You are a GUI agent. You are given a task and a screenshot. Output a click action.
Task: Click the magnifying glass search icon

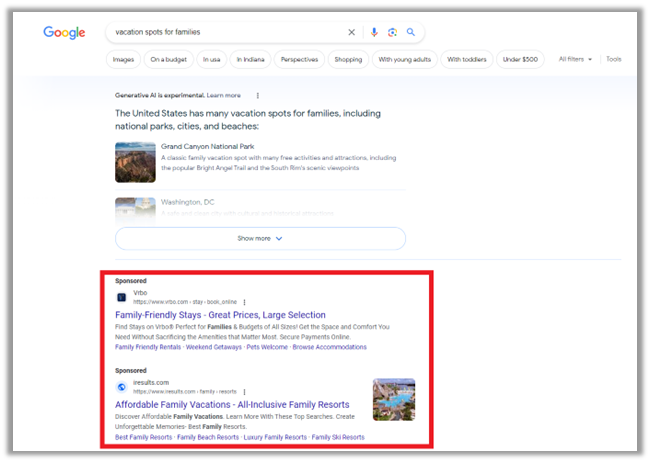410,32
